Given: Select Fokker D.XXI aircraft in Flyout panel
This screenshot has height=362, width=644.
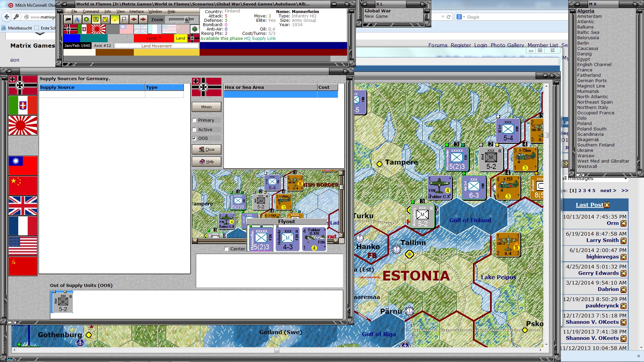Looking at the screenshot, I should [314, 239].
